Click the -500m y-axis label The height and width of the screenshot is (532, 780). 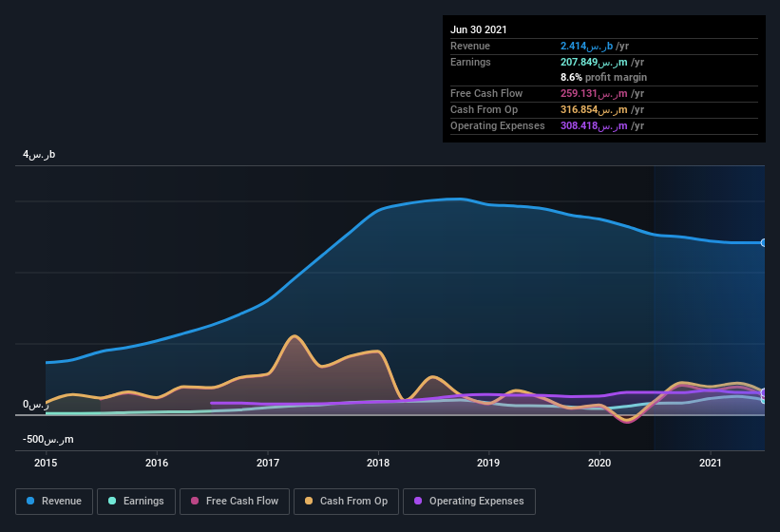[48, 440]
